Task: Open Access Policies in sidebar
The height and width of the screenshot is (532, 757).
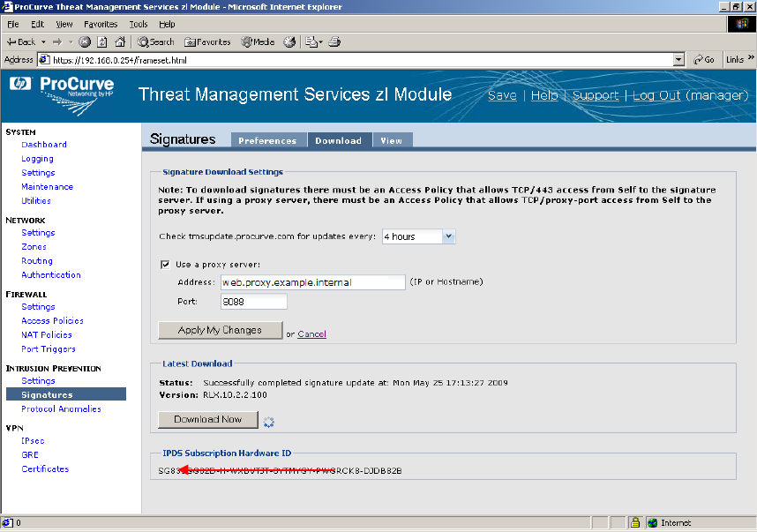Action: pyautogui.click(x=53, y=320)
